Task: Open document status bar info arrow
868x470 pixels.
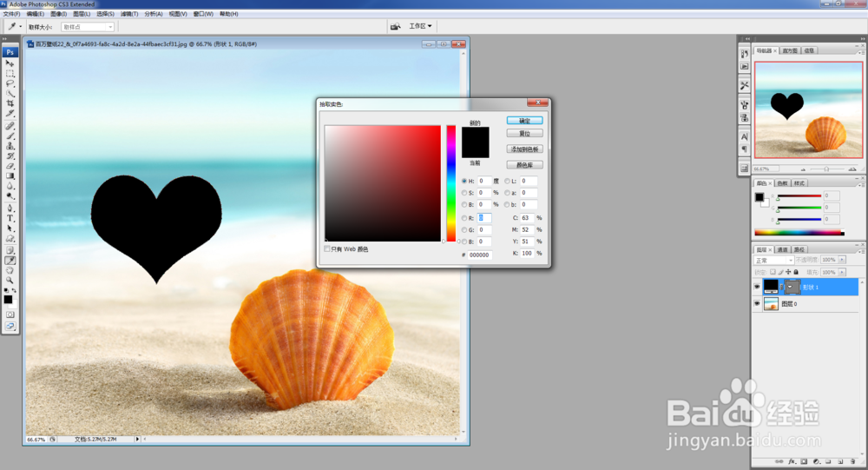Action: pos(137,439)
